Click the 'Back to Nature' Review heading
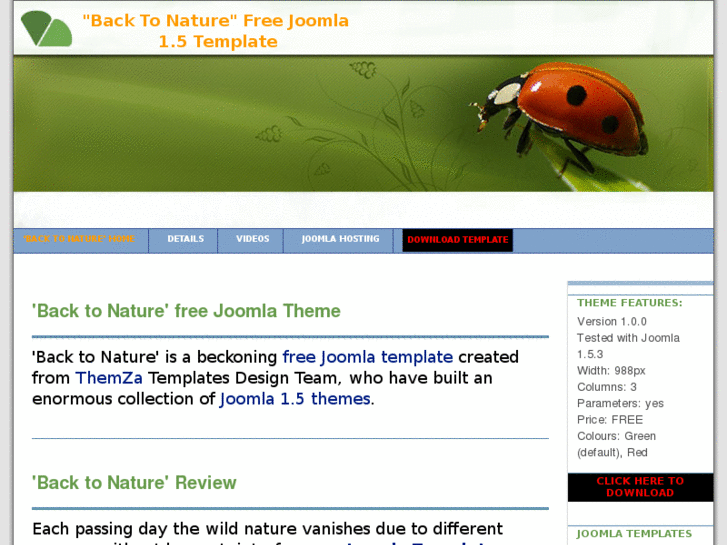 [134, 483]
